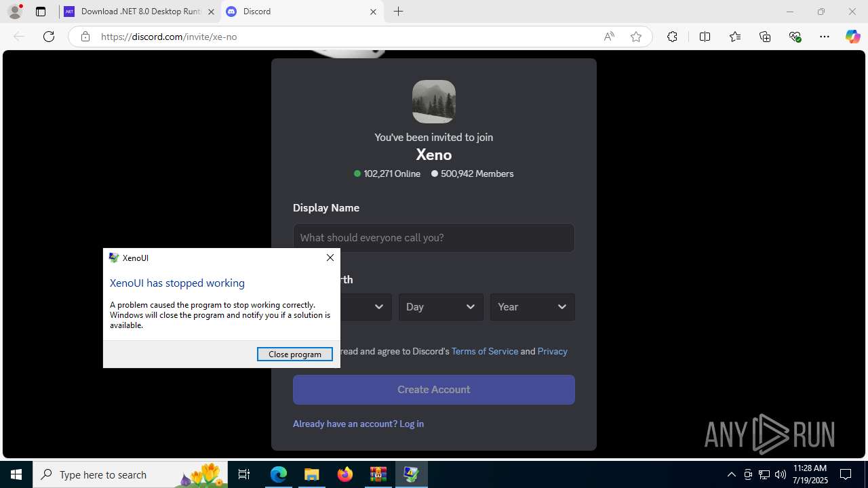Image resolution: width=868 pixels, height=488 pixels.
Task: Add this page to favorites star icon
Action: click(636, 37)
